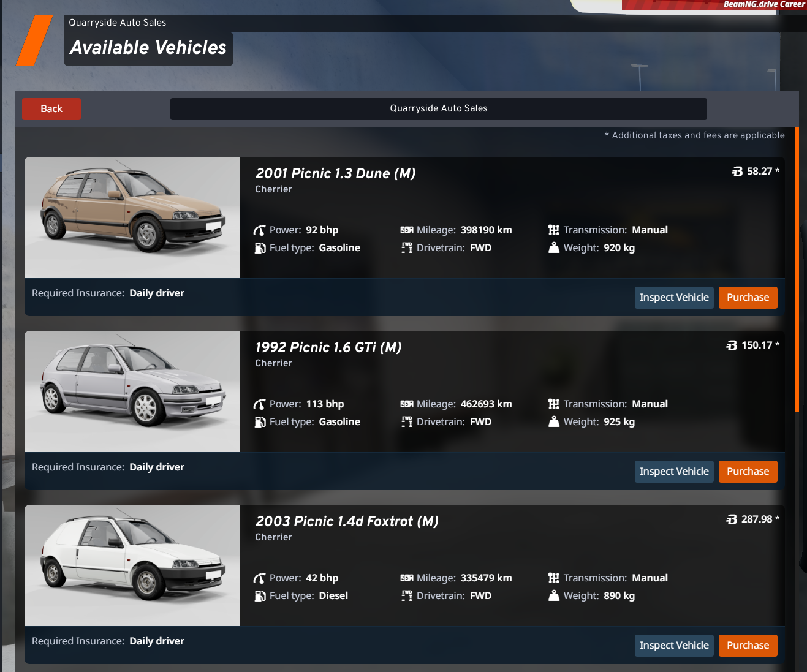
Task: Click the Power 92 bhp value
Action: point(322,230)
